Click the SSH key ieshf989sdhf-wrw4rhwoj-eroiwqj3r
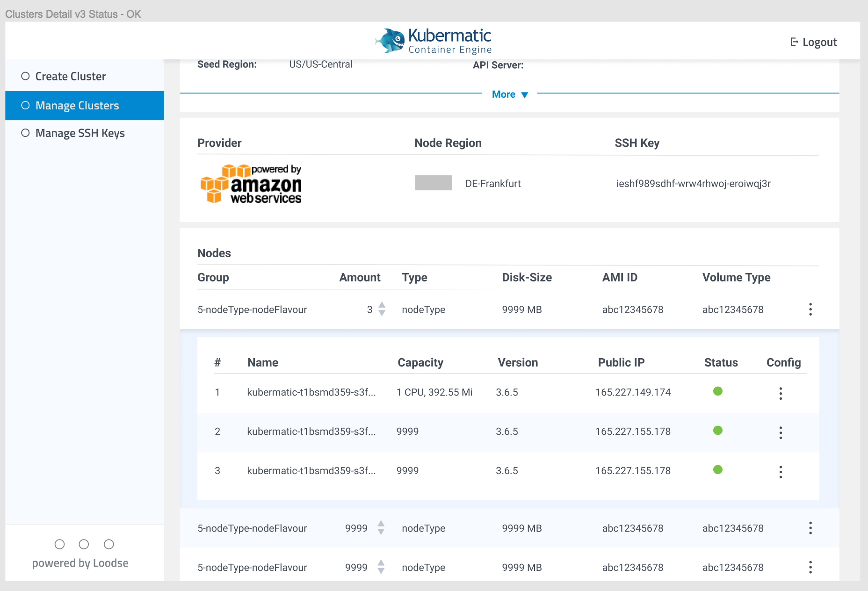The image size is (868, 591). pyautogui.click(x=693, y=183)
